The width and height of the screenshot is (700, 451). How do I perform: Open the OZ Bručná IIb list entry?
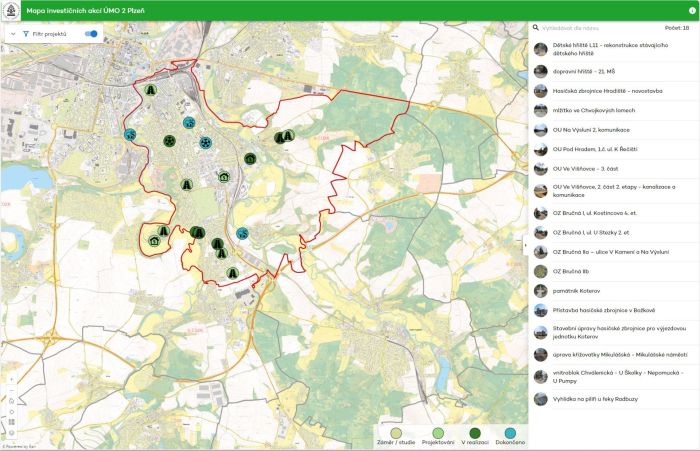[x=572, y=270]
